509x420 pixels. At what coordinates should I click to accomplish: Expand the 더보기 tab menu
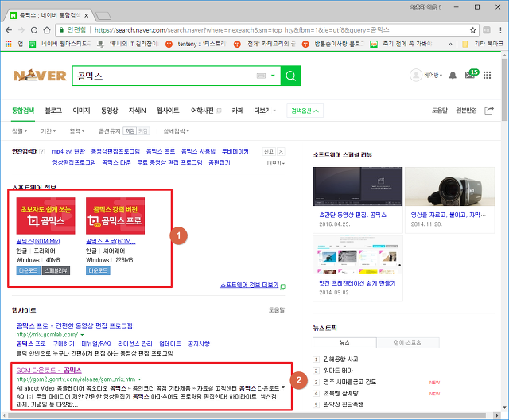[x=265, y=111]
